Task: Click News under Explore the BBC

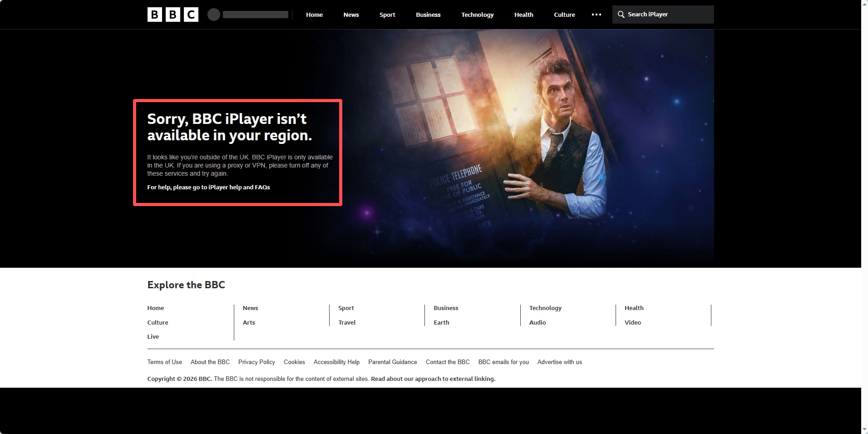Action: 250,308
